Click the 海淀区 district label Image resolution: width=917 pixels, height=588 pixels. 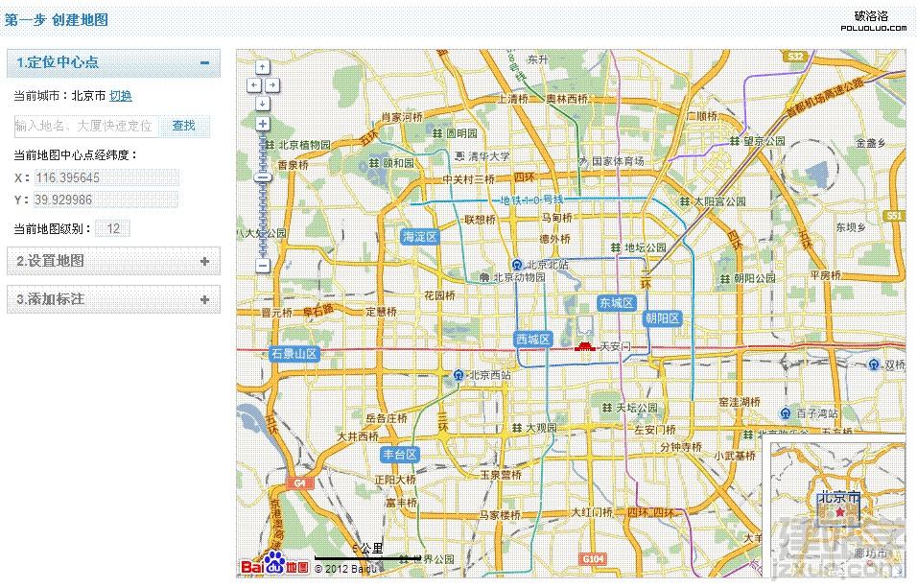pyautogui.click(x=420, y=236)
